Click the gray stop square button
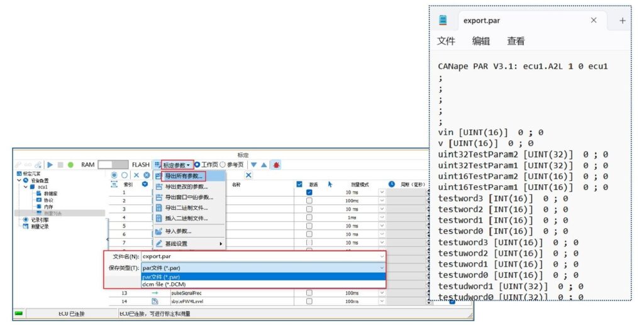Image resolution: width=644 pixels, height=325 pixels. tap(60, 165)
